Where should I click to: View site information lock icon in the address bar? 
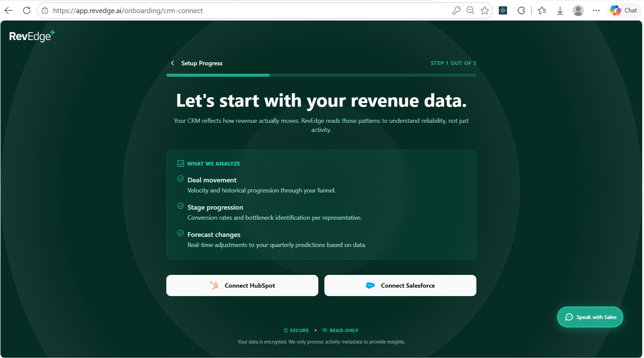click(45, 10)
